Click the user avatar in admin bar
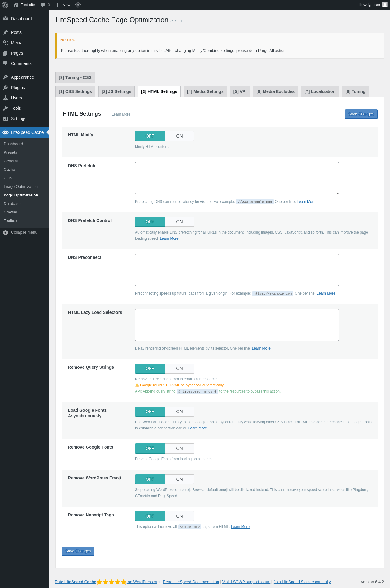The height and width of the screenshot is (588, 390). (385, 5)
